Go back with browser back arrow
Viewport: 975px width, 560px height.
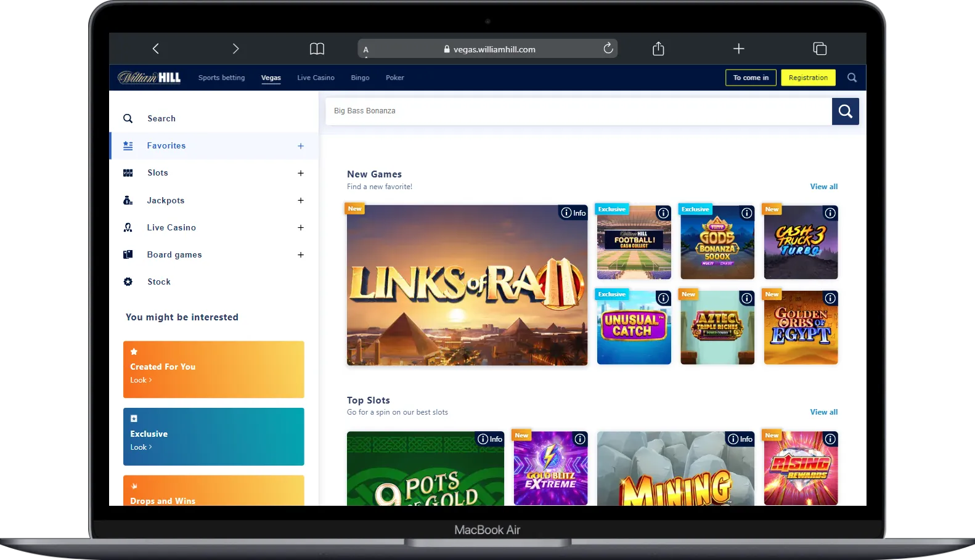156,49
